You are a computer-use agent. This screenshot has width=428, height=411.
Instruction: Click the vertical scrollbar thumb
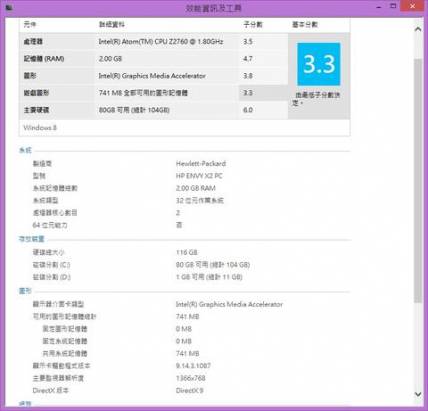pyautogui.click(x=418, y=180)
